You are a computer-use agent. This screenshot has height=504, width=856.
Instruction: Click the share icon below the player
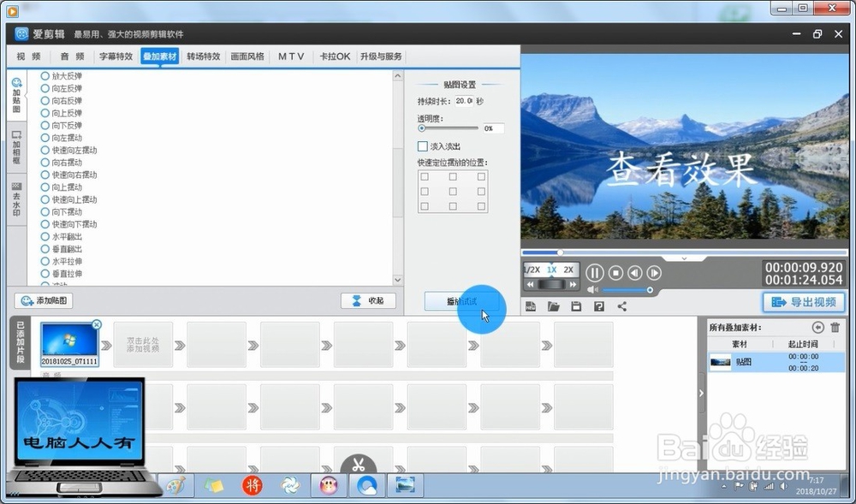(x=622, y=306)
